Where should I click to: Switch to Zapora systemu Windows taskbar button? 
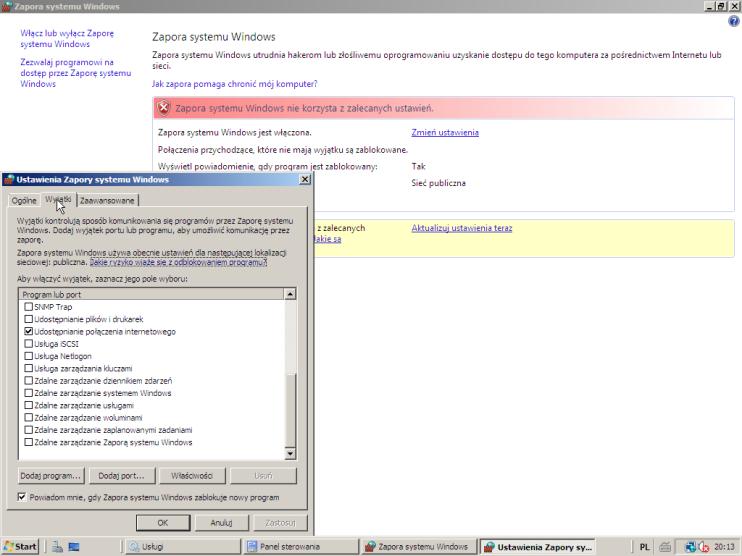[419, 547]
